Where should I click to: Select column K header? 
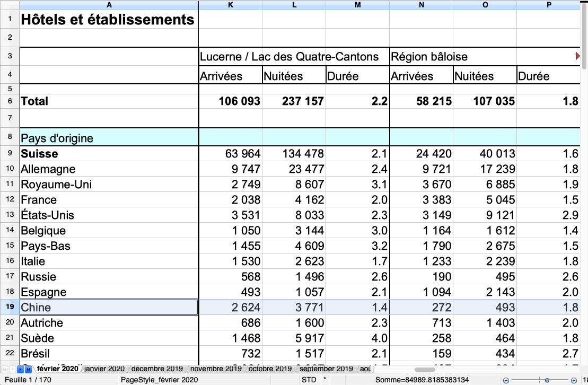coord(230,5)
